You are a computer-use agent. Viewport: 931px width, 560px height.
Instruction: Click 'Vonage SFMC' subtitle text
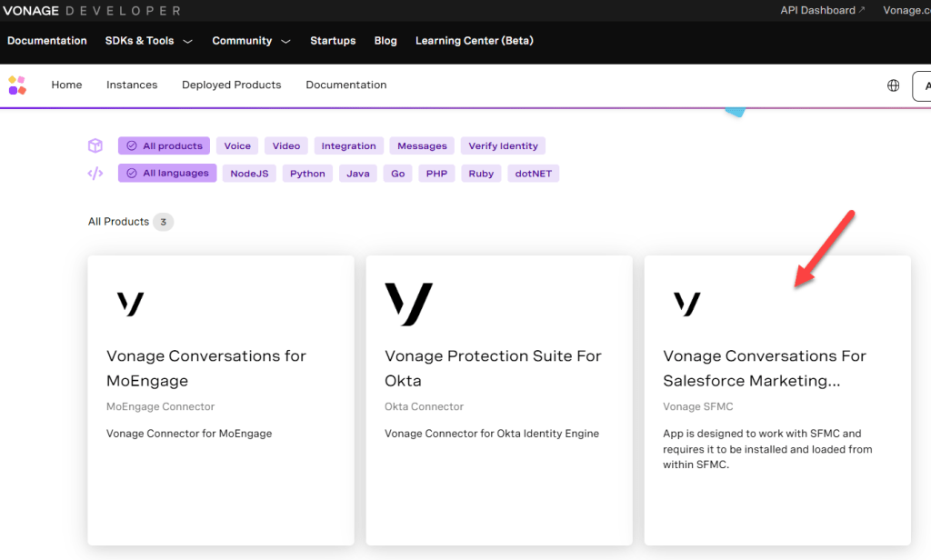(x=698, y=406)
